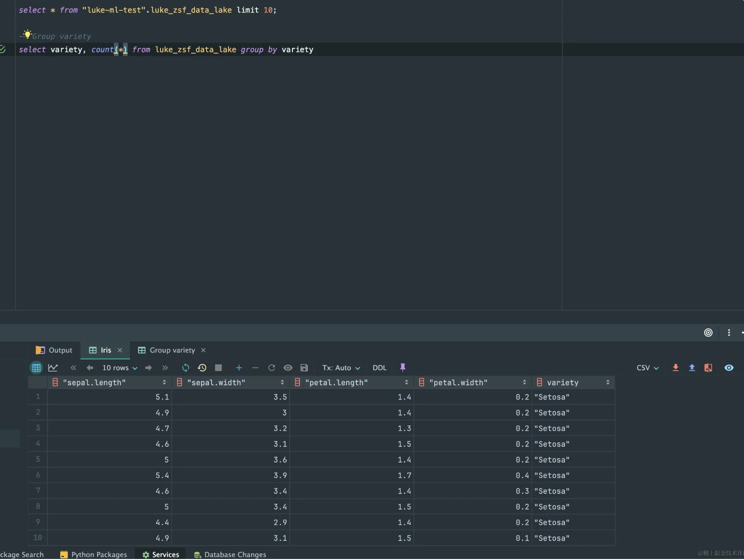Select row number 5 header
The image size is (744, 560).
point(37,459)
